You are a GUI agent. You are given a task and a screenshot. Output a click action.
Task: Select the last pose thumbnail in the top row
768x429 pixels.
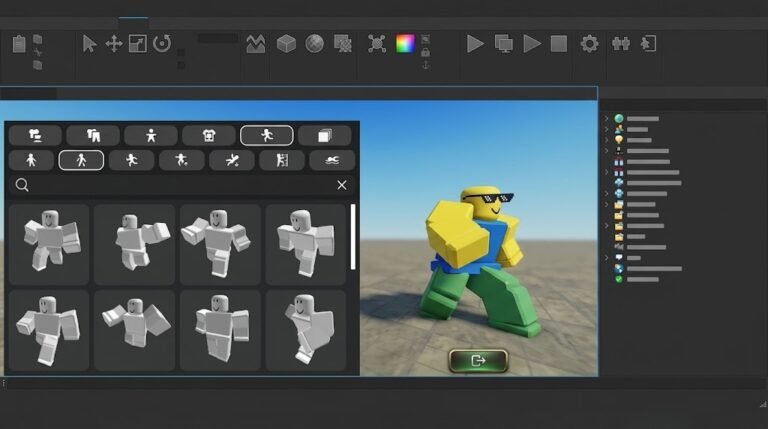[x=306, y=244]
